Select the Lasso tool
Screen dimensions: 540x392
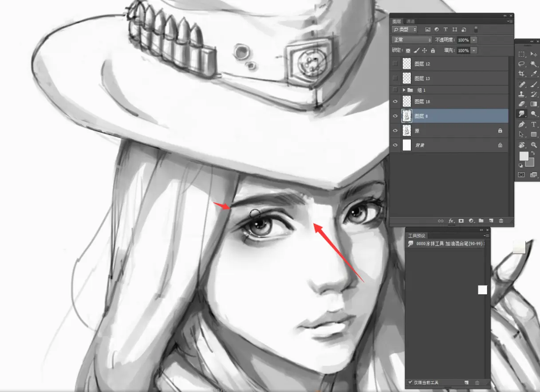[522, 64]
